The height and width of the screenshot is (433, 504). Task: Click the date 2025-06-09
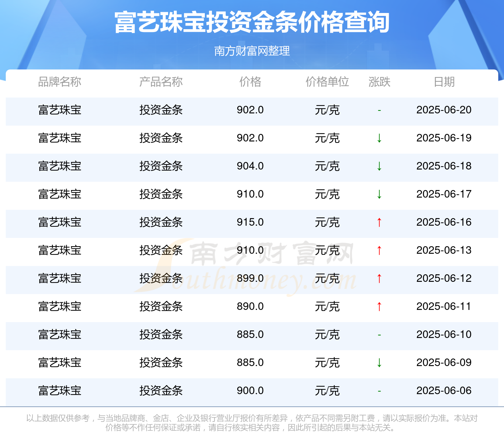pos(444,362)
